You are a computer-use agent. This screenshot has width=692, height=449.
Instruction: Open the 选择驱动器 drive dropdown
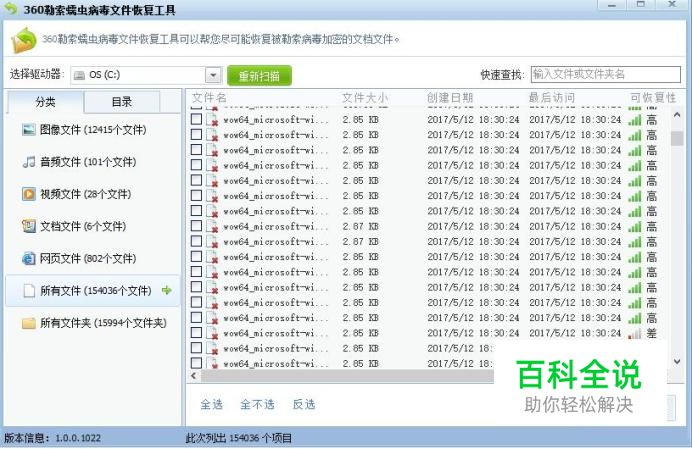point(213,75)
